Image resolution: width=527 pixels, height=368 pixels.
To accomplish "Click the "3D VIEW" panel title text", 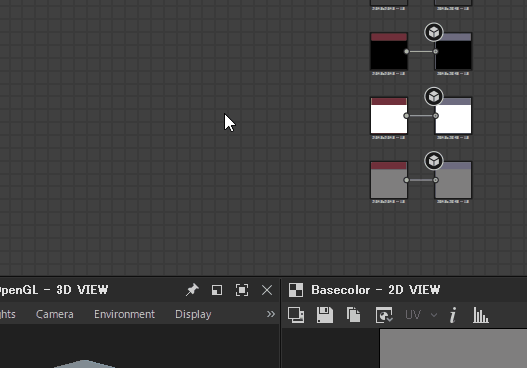I will 82,290.
